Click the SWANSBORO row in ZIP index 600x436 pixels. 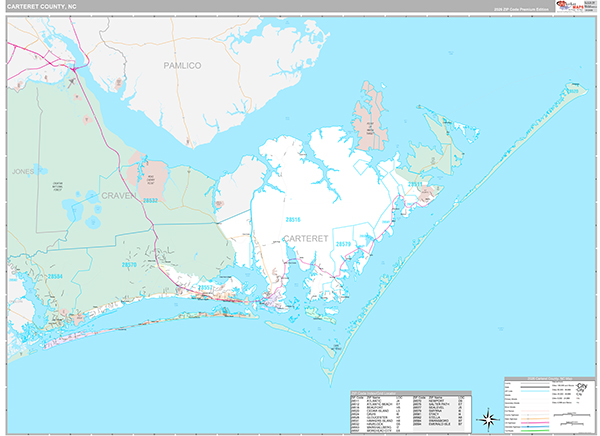coord(439,421)
